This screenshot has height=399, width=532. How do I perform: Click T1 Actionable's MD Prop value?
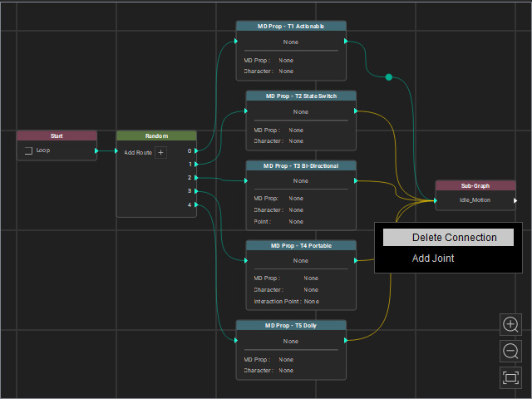(x=286, y=61)
